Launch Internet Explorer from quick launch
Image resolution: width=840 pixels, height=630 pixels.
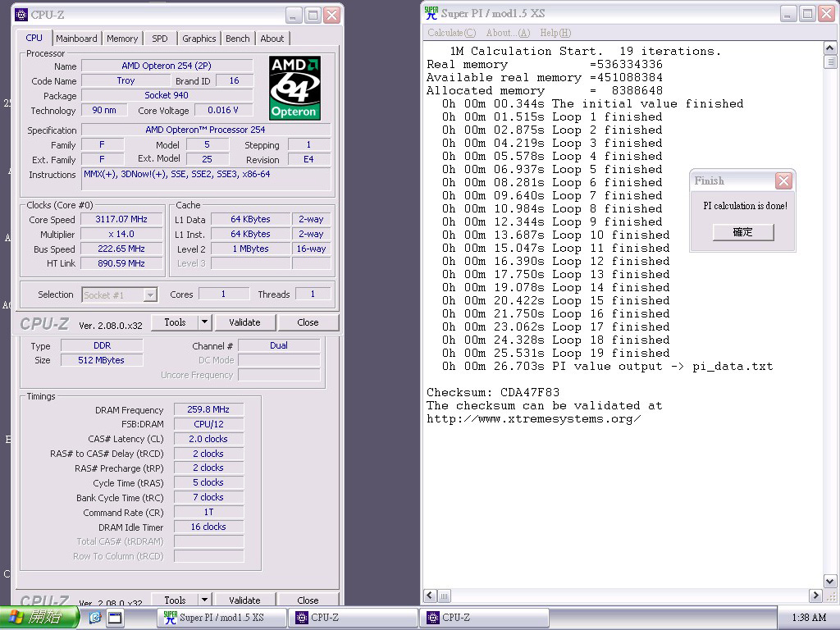(95, 618)
